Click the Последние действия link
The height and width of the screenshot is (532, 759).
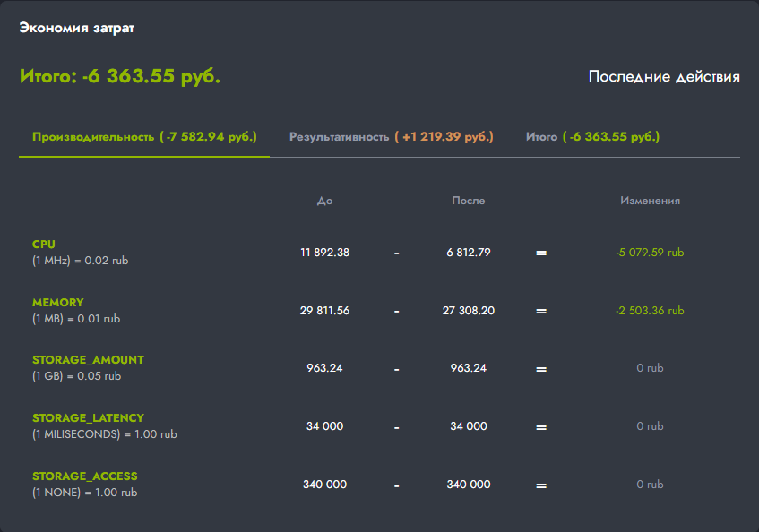[664, 77]
